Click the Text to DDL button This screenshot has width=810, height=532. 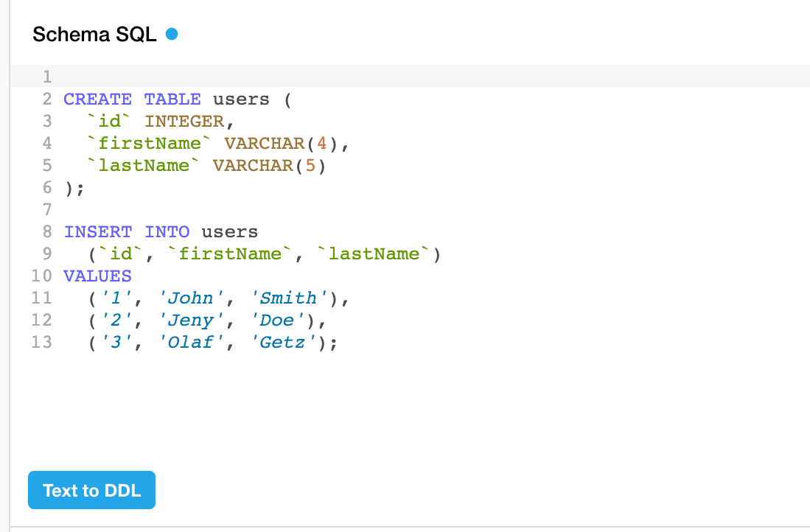91,490
